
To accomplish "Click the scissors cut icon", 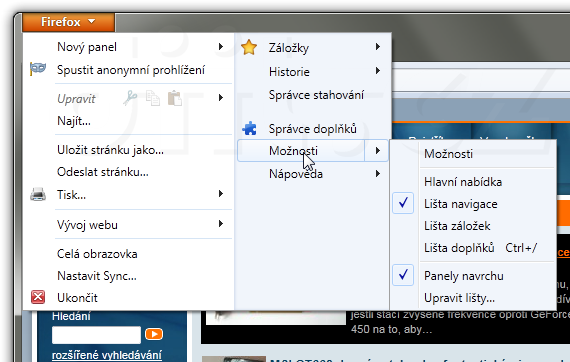I will coord(130,98).
